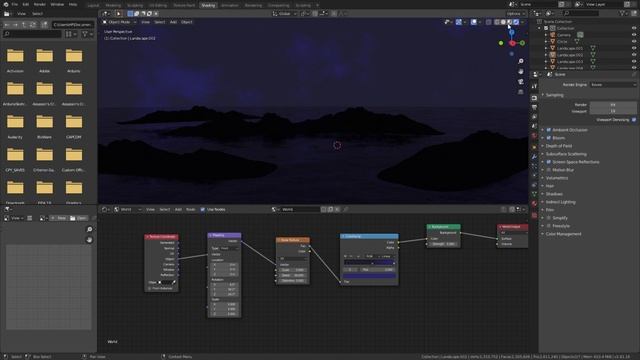Open the Help menu
Screen dimensions: 640x360
[73, 4]
